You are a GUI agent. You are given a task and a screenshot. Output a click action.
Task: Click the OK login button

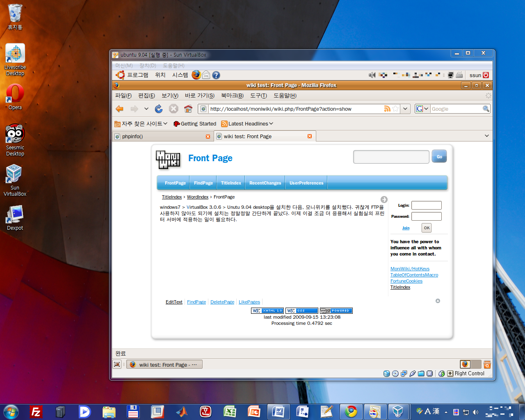pos(427,228)
